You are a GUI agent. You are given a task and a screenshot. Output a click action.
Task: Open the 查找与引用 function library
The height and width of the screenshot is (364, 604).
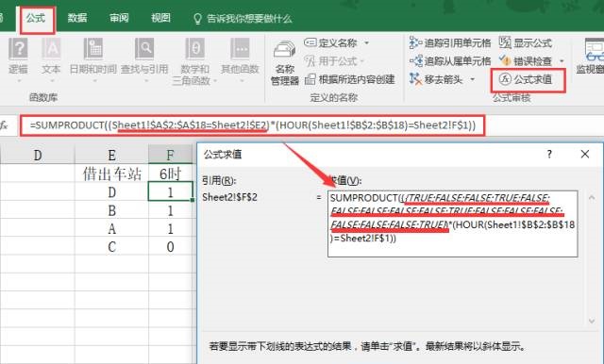click(x=144, y=59)
